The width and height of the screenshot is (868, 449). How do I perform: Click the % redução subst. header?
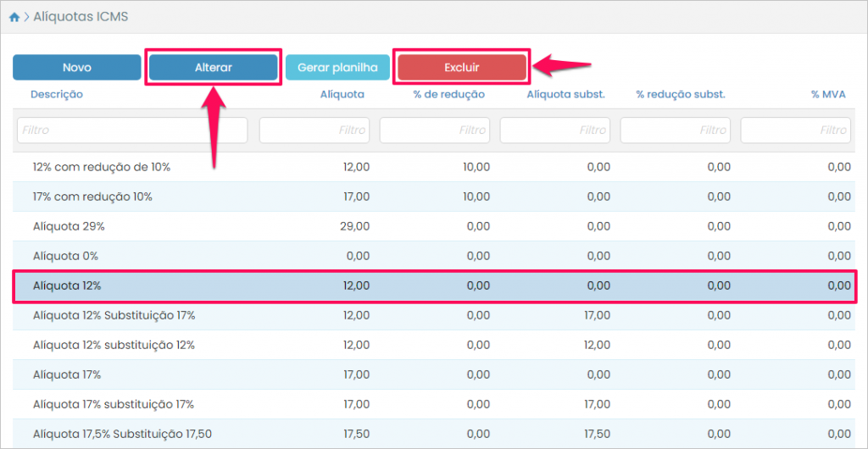681,94
